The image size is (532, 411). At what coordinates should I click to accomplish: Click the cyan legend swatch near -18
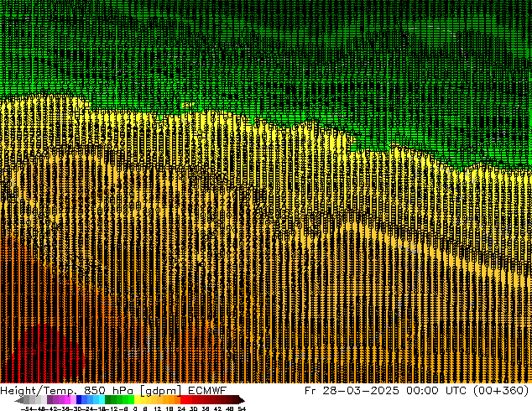click(x=102, y=399)
